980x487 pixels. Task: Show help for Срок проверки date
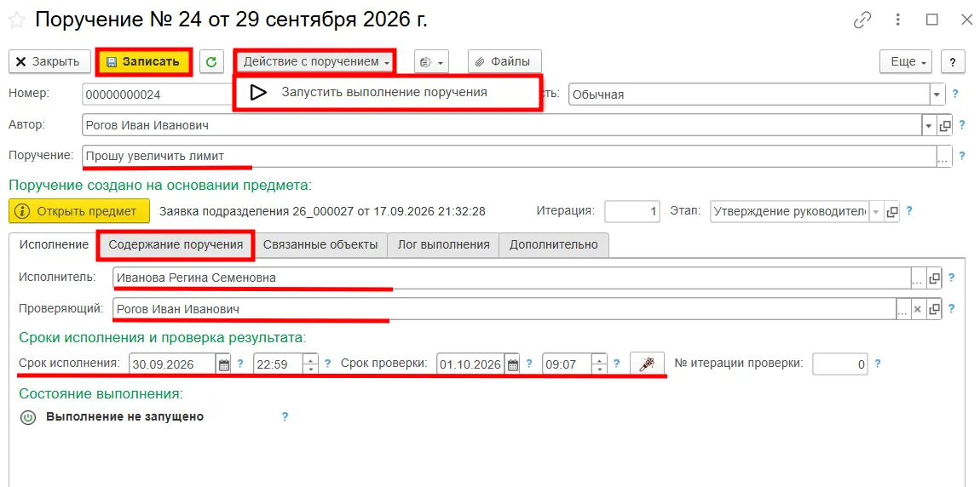(x=529, y=364)
